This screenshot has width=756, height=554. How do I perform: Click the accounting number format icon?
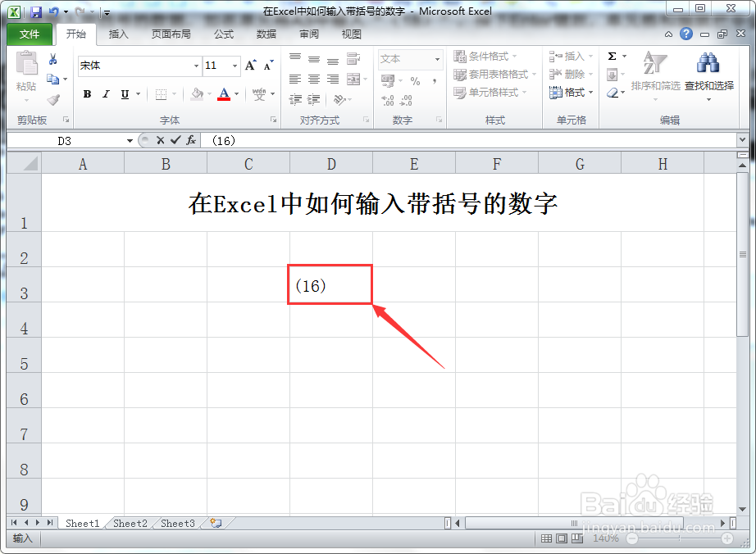pos(388,80)
